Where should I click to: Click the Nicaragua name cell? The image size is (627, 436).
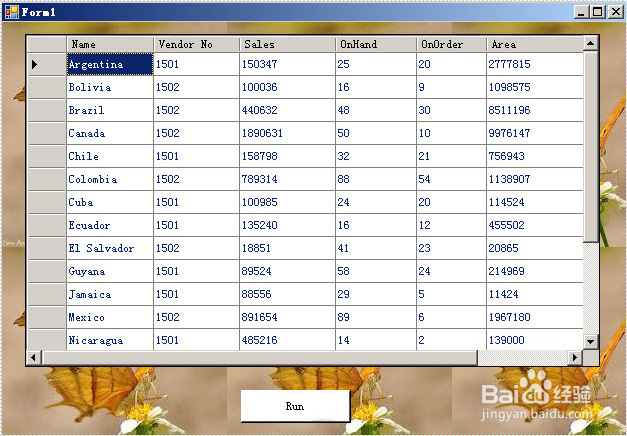pyautogui.click(x=110, y=340)
